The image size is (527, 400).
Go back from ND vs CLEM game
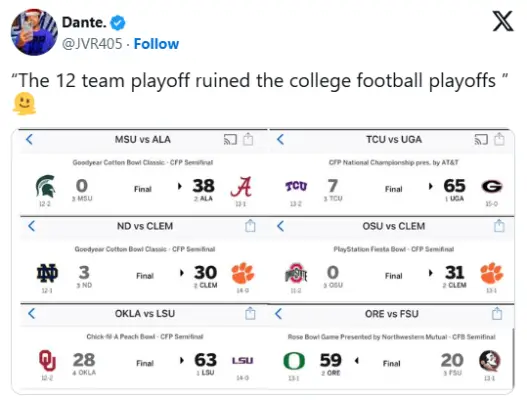[32, 226]
